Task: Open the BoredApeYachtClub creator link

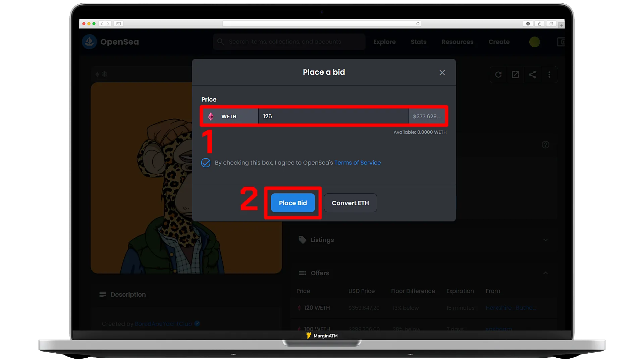Action: pyautogui.click(x=163, y=324)
